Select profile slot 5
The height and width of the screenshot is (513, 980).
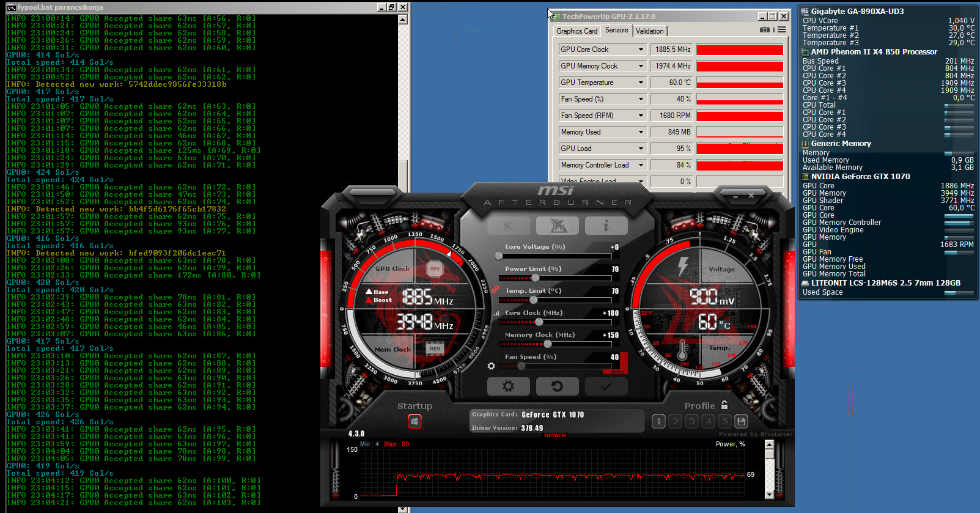724,421
